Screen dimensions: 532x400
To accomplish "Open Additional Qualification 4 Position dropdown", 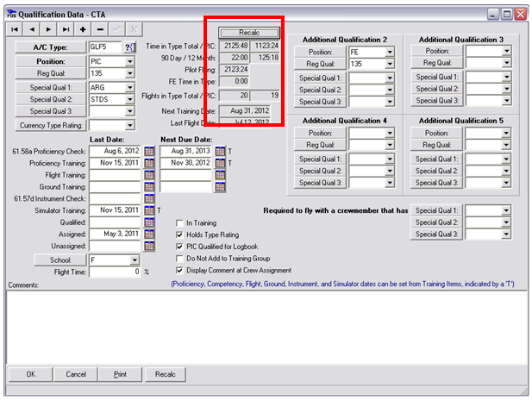I will tap(390, 133).
